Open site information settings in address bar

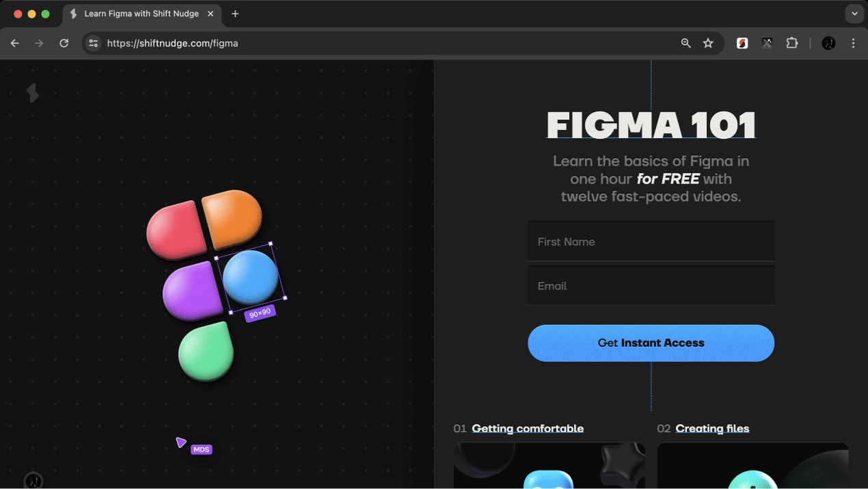93,43
